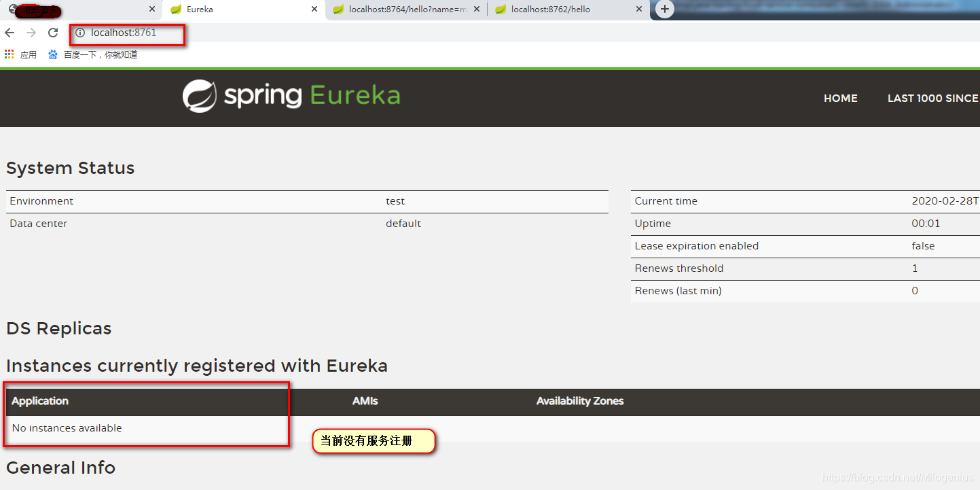Click the AMIs column header
Screen dimensions: 980x490
pos(365,401)
